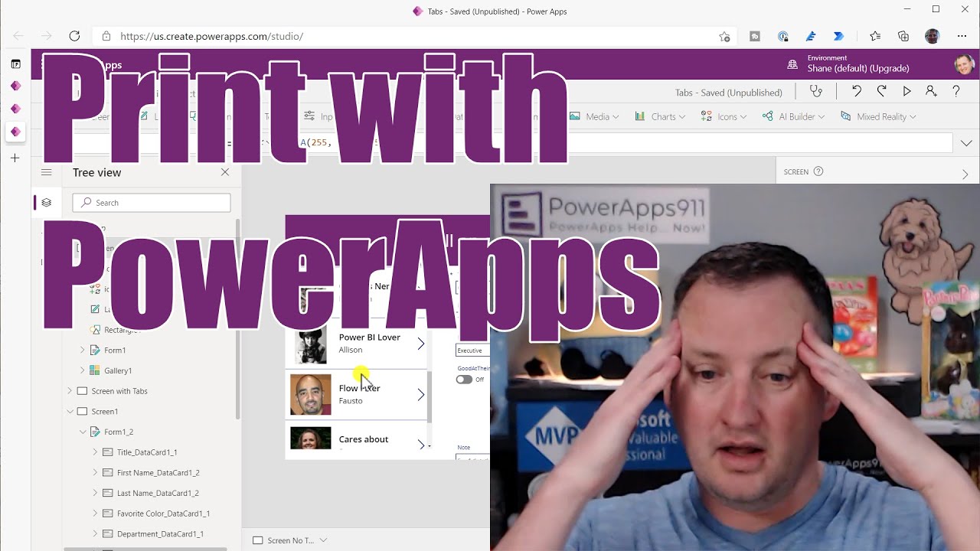This screenshot has height=551, width=980.
Task: Switch to the selected Power Apps vertical tab
Action: pos(15,132)
